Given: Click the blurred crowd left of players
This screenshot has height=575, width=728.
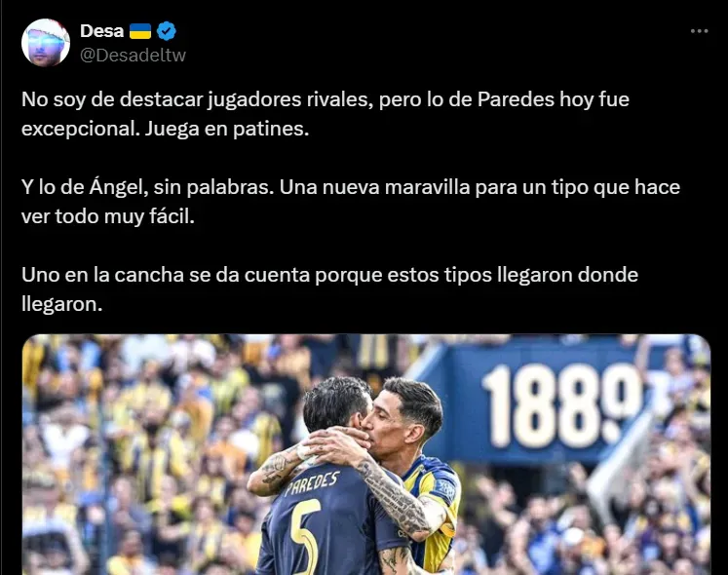Looking at the screenshot, I should (x=139, y=455).
